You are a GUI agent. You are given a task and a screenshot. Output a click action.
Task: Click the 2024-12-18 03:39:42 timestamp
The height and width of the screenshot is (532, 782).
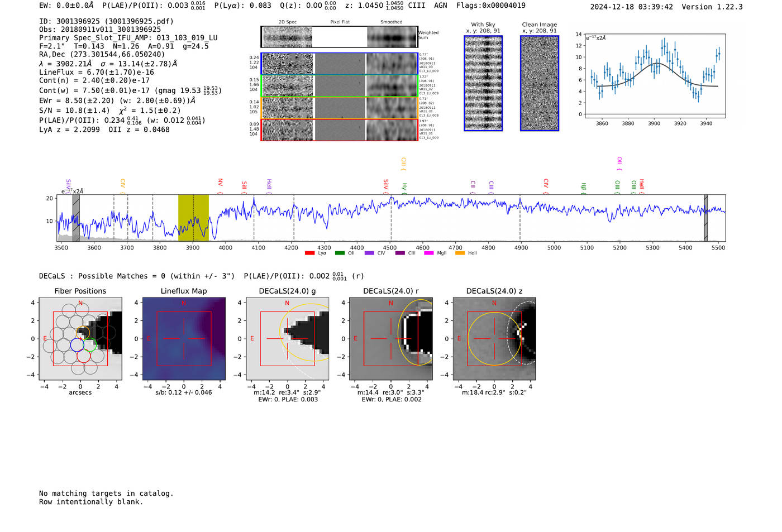click(632, 7)
